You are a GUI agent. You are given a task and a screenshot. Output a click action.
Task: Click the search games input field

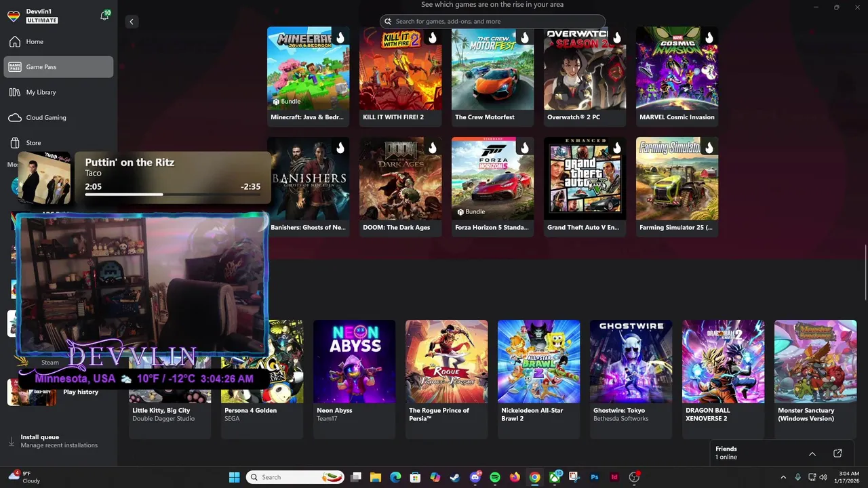(493, 21)
